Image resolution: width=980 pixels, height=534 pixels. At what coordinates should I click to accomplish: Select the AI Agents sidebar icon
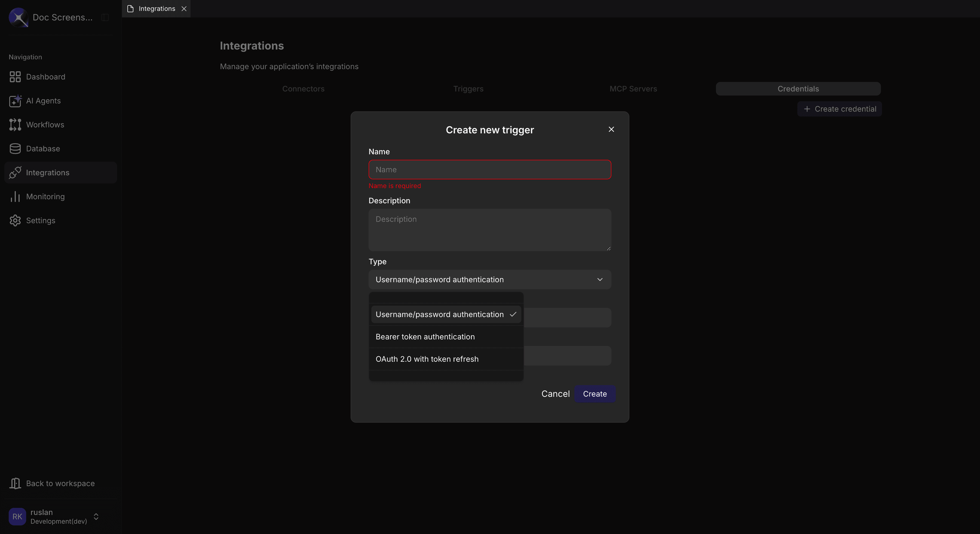click(x=15, y=101)
